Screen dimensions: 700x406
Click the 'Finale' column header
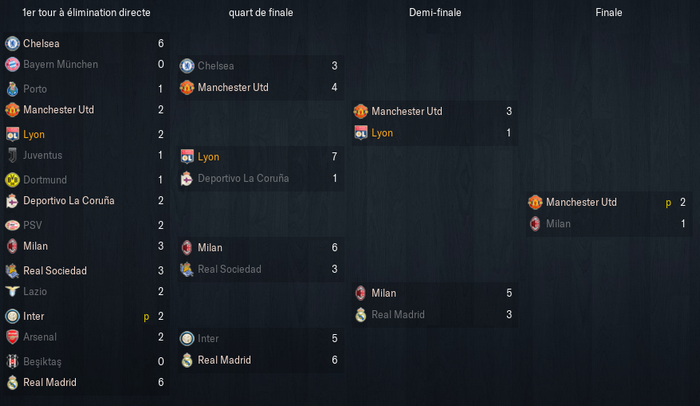[608, 13]
